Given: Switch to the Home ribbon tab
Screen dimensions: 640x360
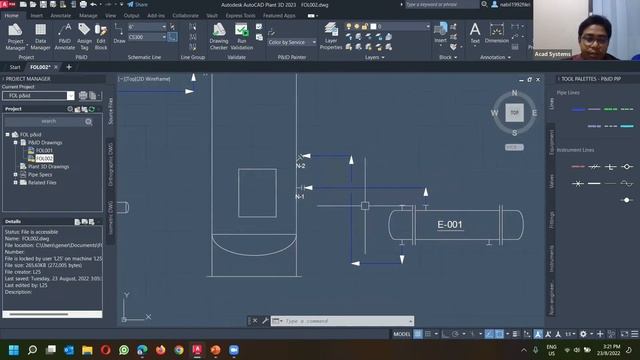Looking at the screenshot, I should [x=11, y=16].
